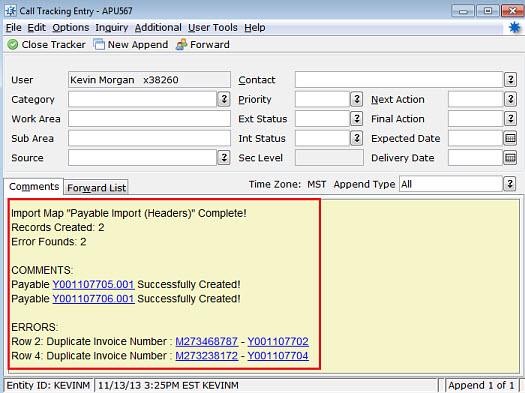Open payable link Y001107706.001
The width and height of the screenshot is (525, 393).
click(93, 299)
